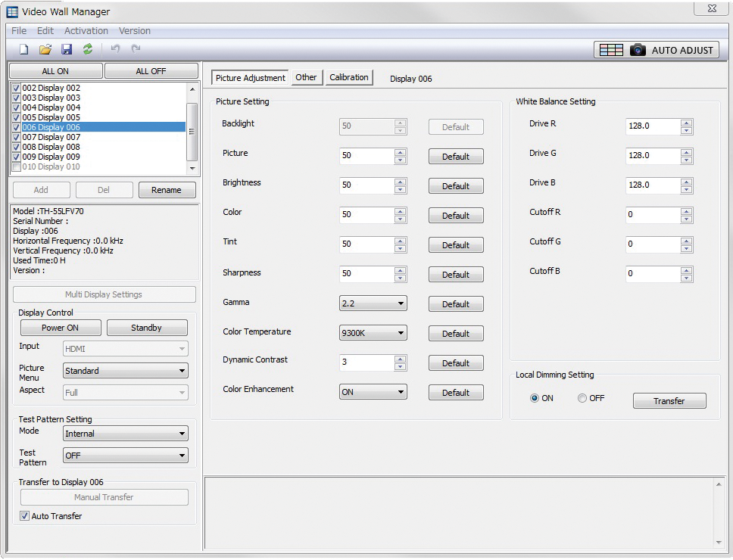The width and height of the screenshot is (733, 560).
Task: Click the Open folder toolbar icon
Action: (45, 49)
